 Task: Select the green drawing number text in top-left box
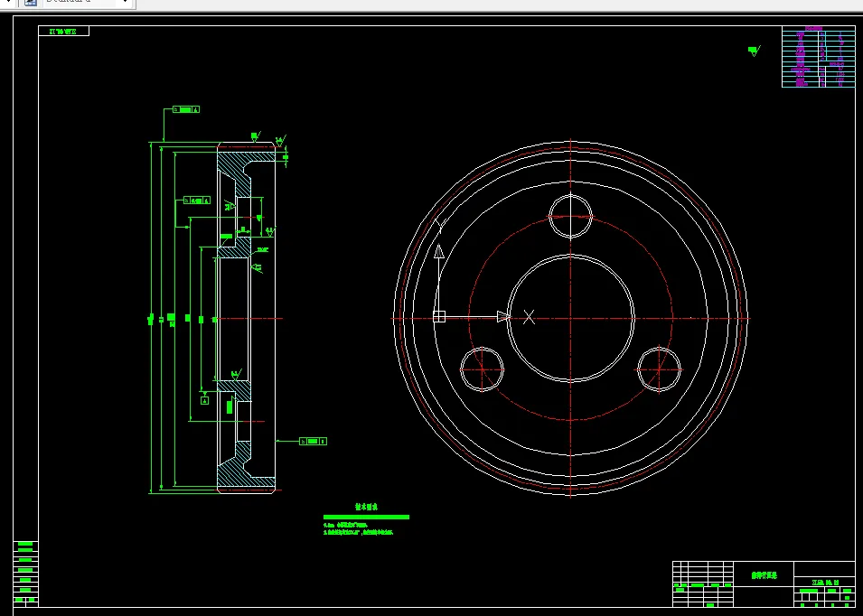tap(62, 32)
